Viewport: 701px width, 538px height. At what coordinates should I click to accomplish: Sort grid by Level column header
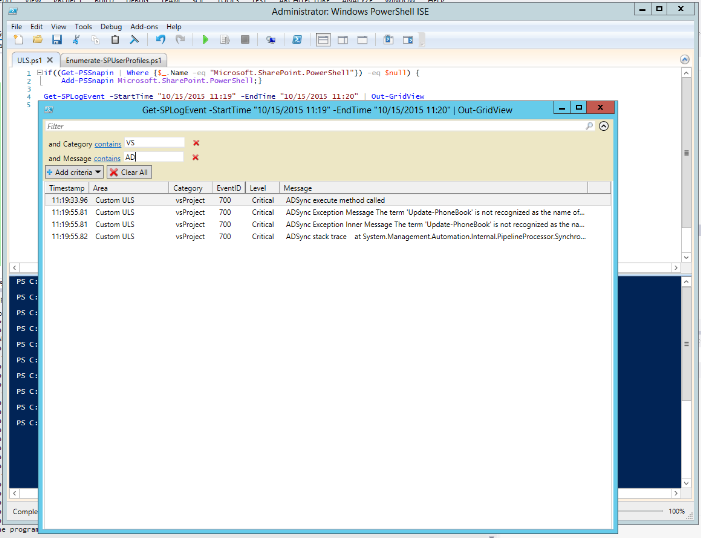pyautogui.click(x=262, y=188)
